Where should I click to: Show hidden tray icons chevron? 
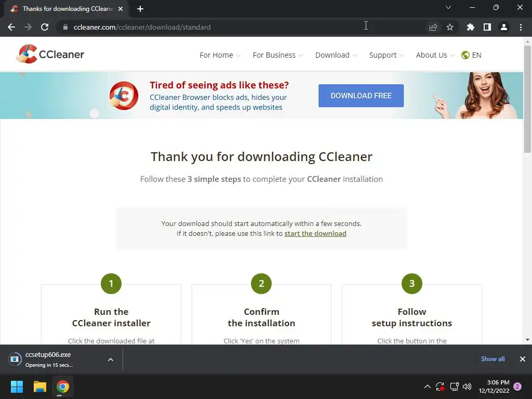[x=427, y=387]
